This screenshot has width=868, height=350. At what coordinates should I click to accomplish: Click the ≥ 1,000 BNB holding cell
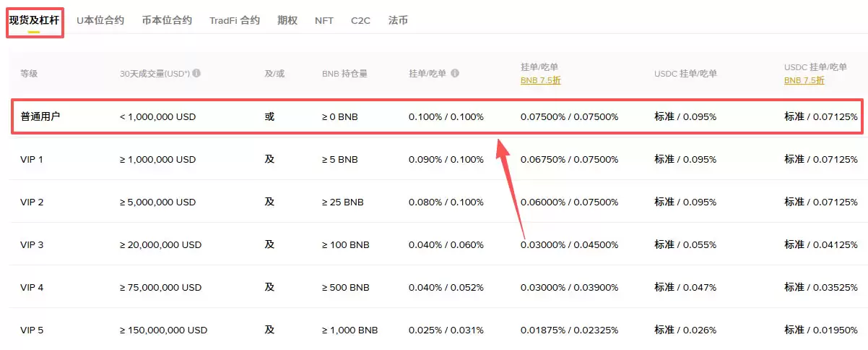coord(350,330)
